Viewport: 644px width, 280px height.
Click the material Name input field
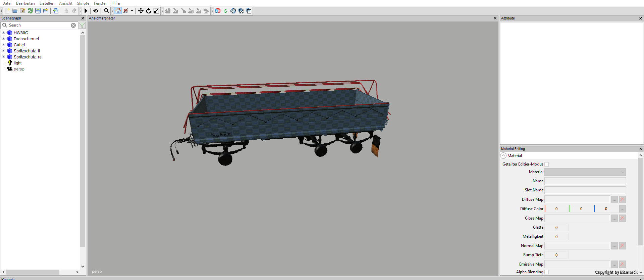pos(585,181)
